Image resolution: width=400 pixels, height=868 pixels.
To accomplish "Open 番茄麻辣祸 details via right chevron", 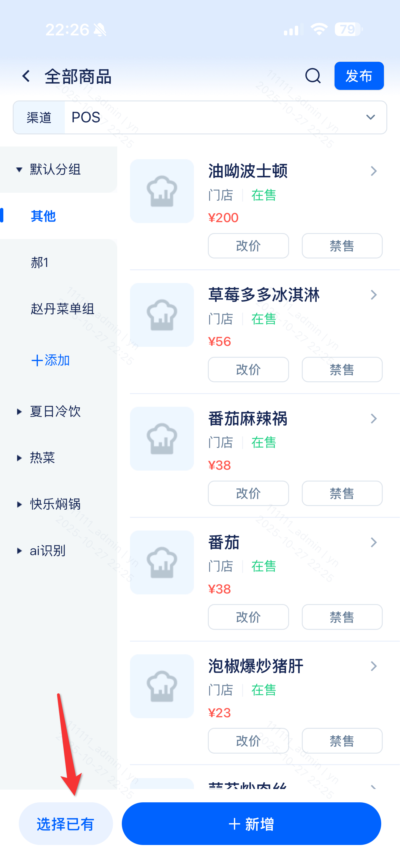I will click(373, 419).
